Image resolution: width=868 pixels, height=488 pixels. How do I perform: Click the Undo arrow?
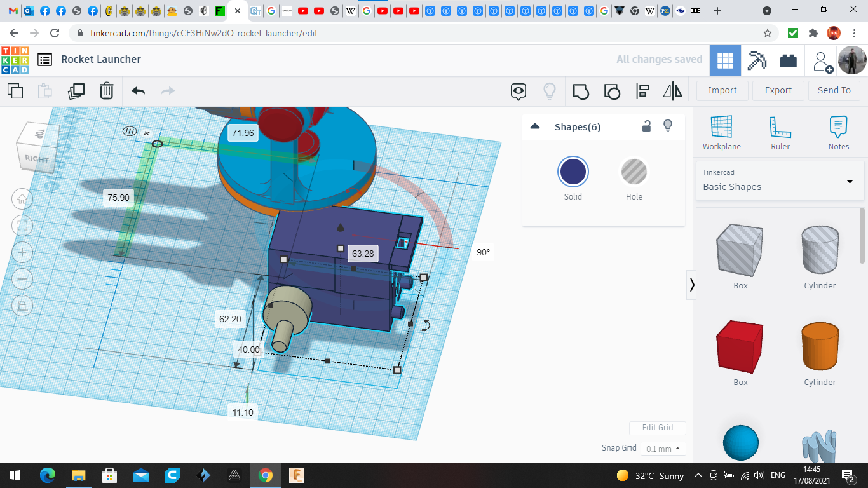138,91
